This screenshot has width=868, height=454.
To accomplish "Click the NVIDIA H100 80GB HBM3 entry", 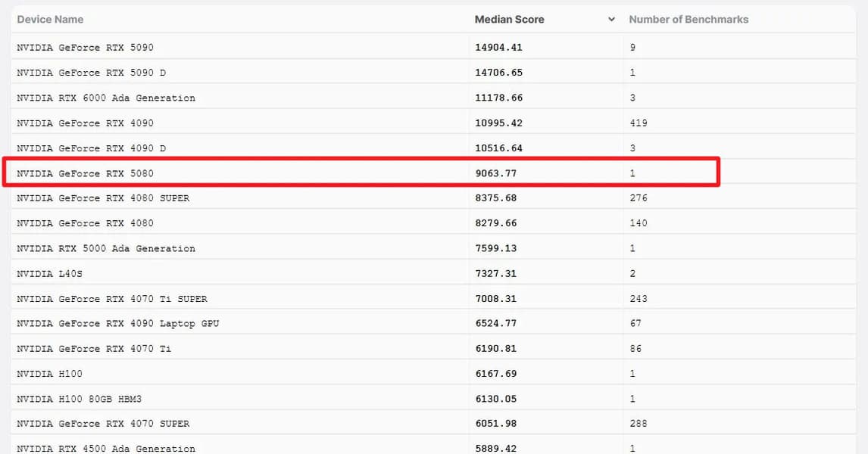I will click(x=79, y=399).
